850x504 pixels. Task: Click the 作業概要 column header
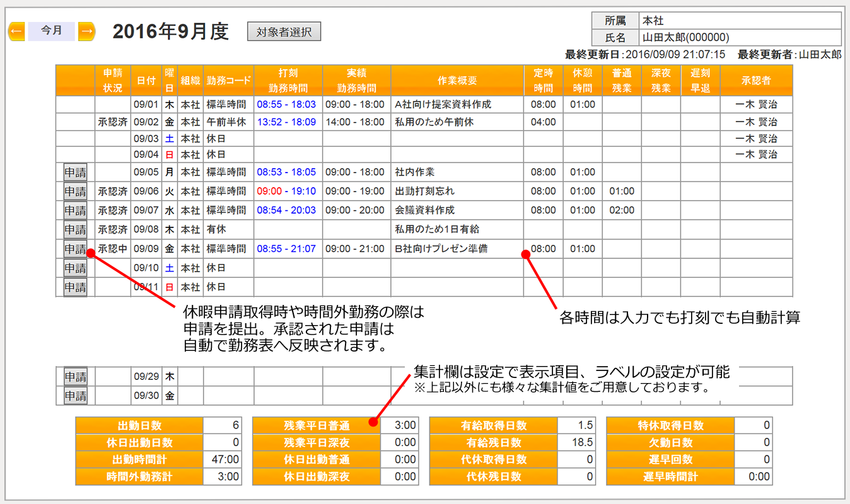pyautogui.click(x=457, y=81)
